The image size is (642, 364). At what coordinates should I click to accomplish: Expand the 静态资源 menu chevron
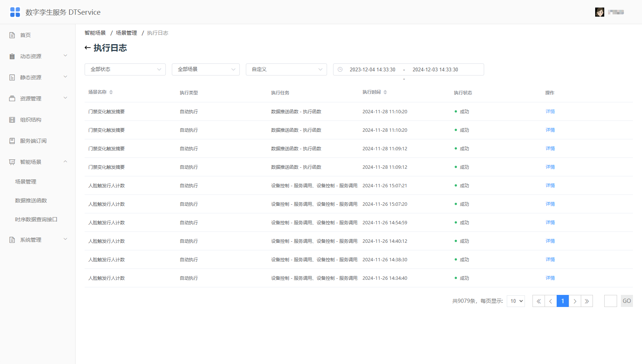(65, 77)
